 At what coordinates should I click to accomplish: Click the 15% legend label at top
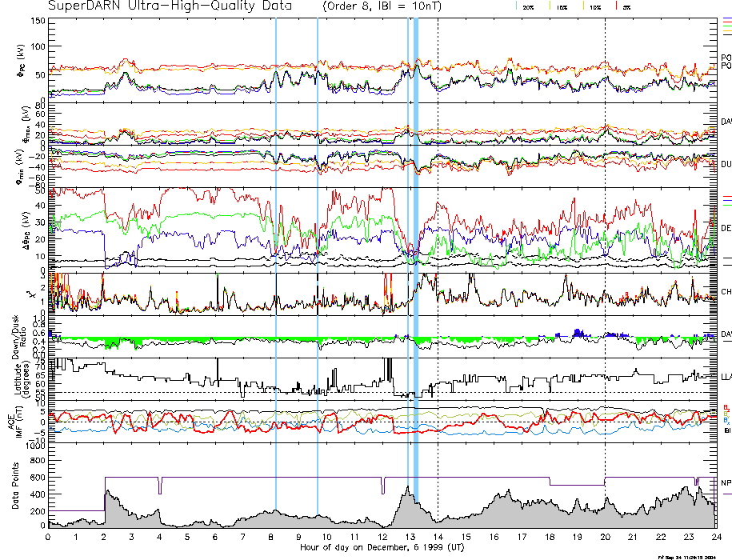pyautogui.click(x=563, y=7)
